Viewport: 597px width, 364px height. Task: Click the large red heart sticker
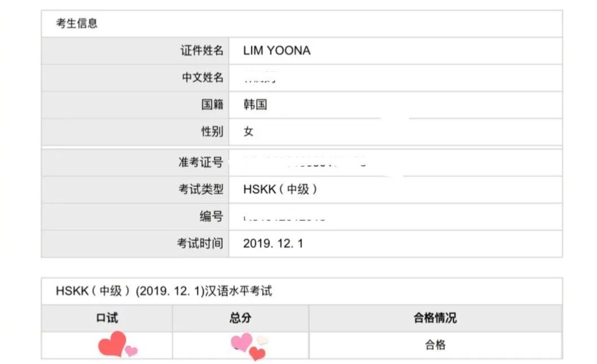(x=112, y=344)
